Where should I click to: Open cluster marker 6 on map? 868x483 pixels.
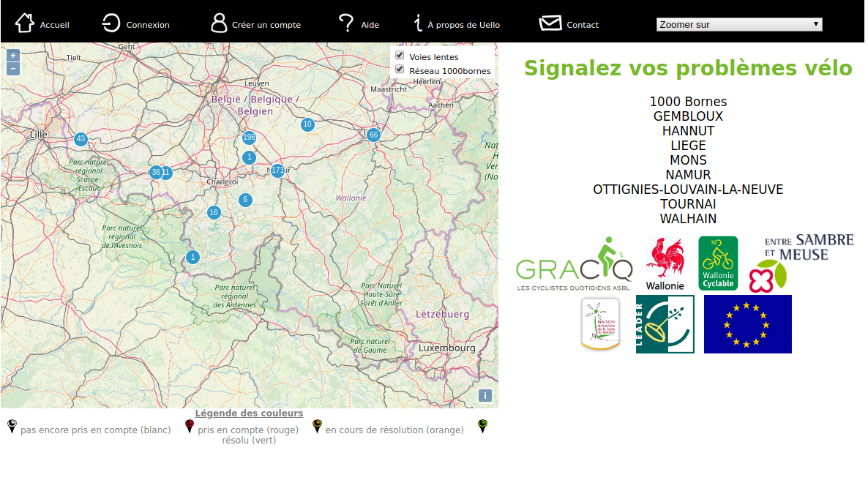click(245, 200)
